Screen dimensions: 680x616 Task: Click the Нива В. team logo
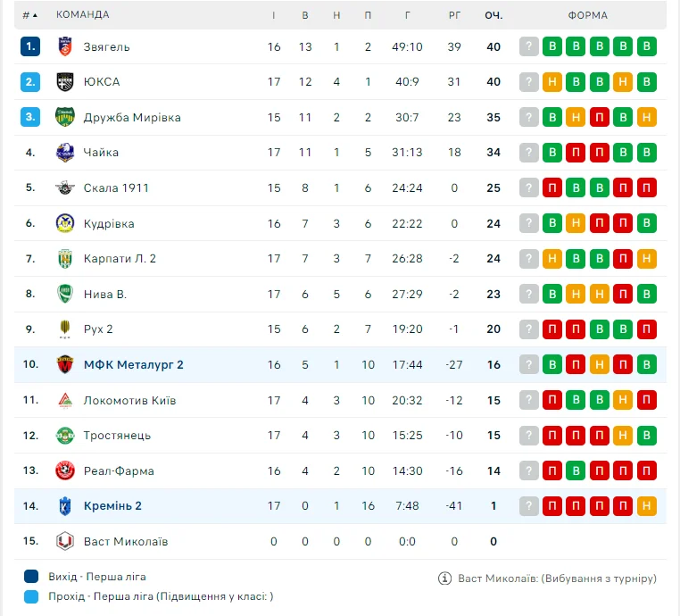point(63,294)
